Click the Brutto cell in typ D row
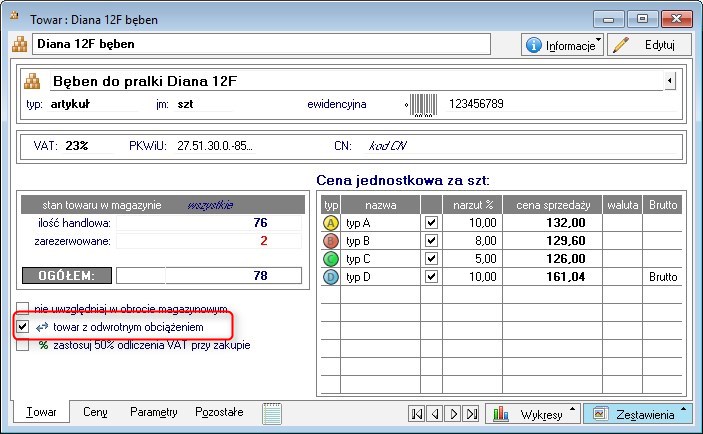Image resolution: width=703 pixels, height=434 pixels. point(663,277)
